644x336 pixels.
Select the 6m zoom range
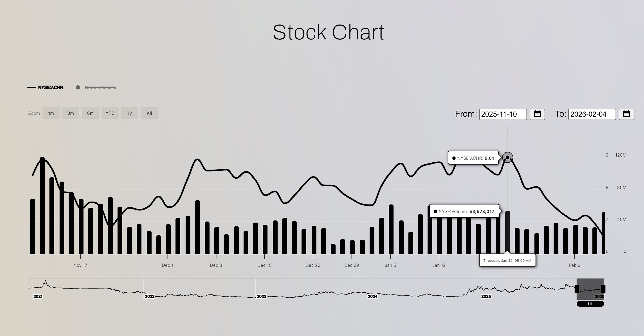coord(90,113)
